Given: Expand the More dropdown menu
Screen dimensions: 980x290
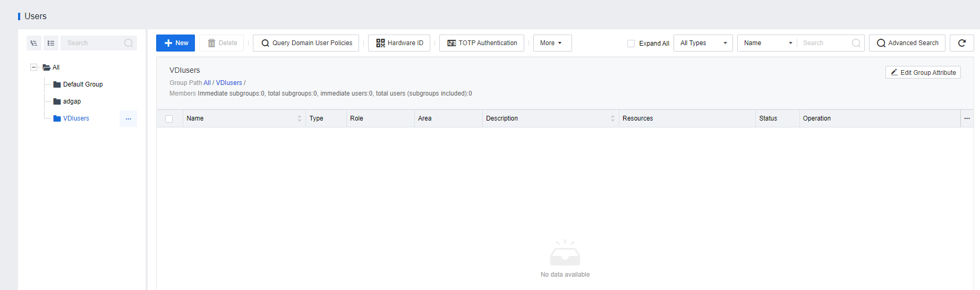Looking at the screenshot, I should tap(552, 43).
